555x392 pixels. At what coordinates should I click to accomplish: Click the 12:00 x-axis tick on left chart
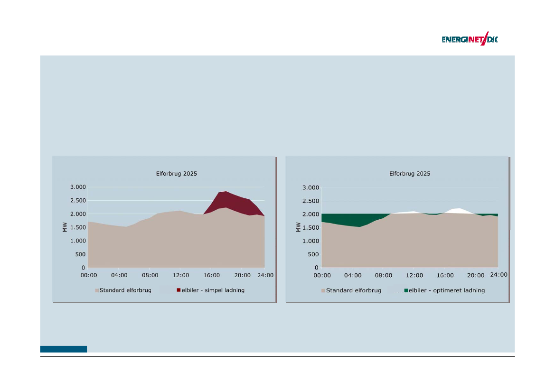coord(180,275)
